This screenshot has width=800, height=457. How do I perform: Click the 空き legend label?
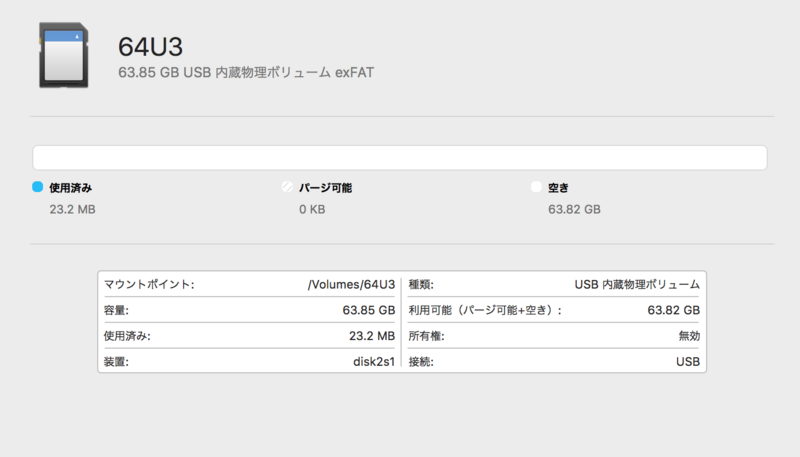(x=558, y=188)
